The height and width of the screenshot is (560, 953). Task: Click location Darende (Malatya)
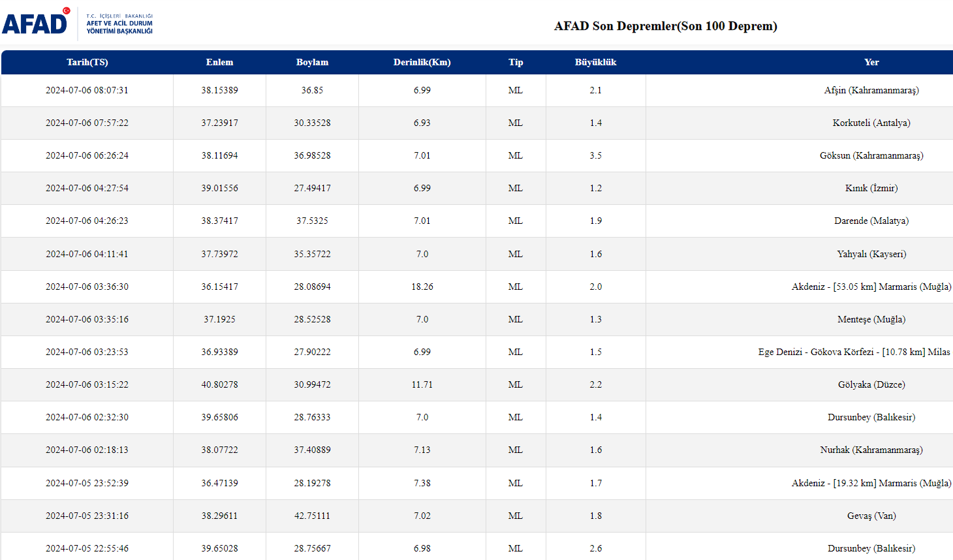click(x=871, y=221)
